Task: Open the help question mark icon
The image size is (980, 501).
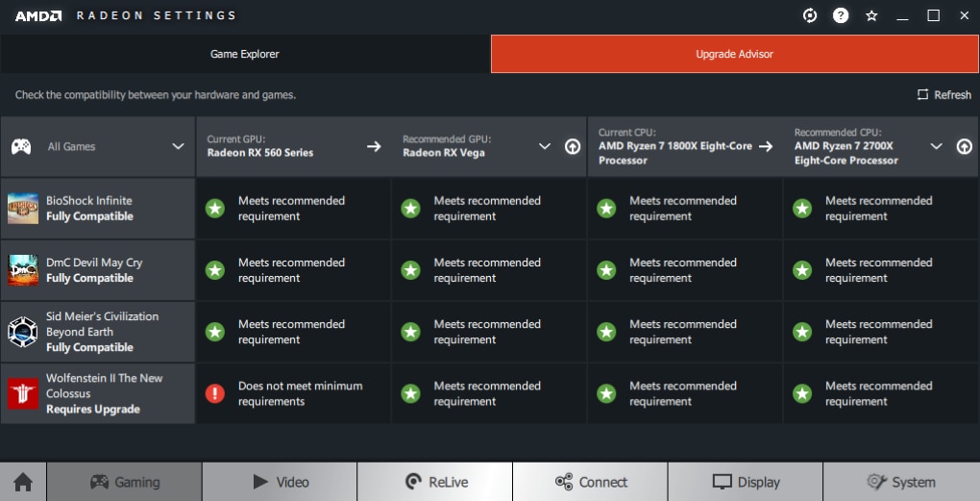Action: tap(841, 15)
